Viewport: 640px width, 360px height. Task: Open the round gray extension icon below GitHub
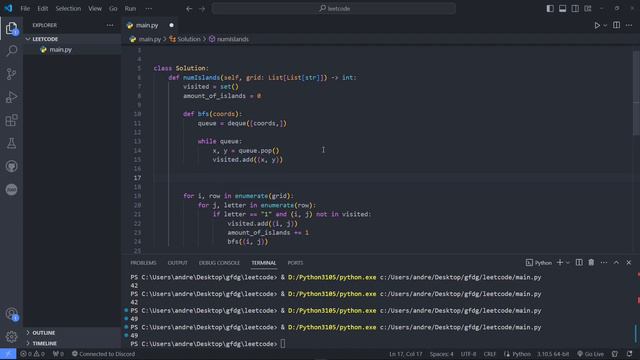point(11,189)
